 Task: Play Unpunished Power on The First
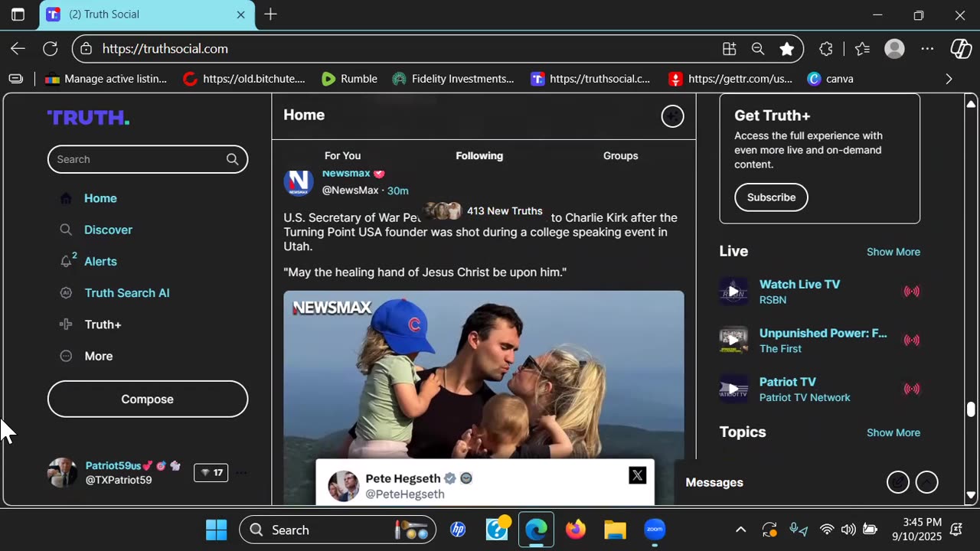tap(733, 341)
